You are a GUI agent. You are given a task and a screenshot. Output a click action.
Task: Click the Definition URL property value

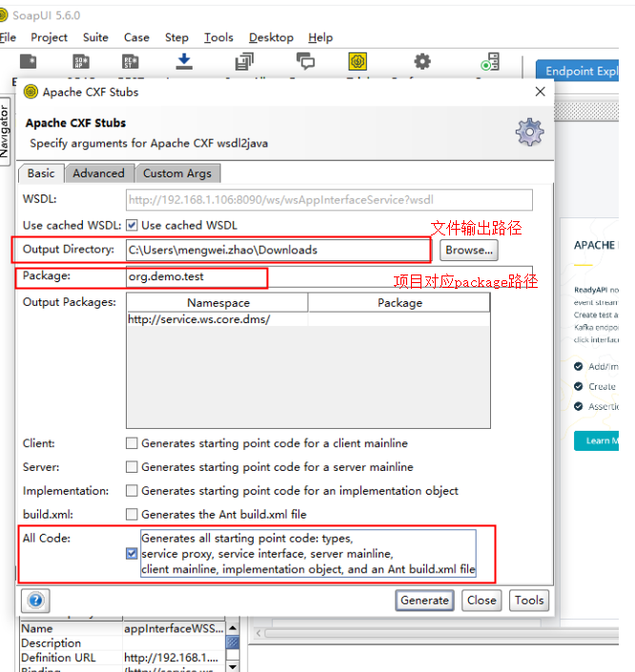click(x=174, y=658)
